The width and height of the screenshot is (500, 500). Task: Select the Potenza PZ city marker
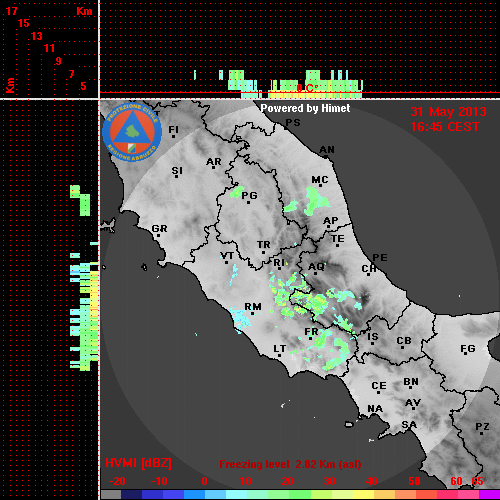(482, 433)
